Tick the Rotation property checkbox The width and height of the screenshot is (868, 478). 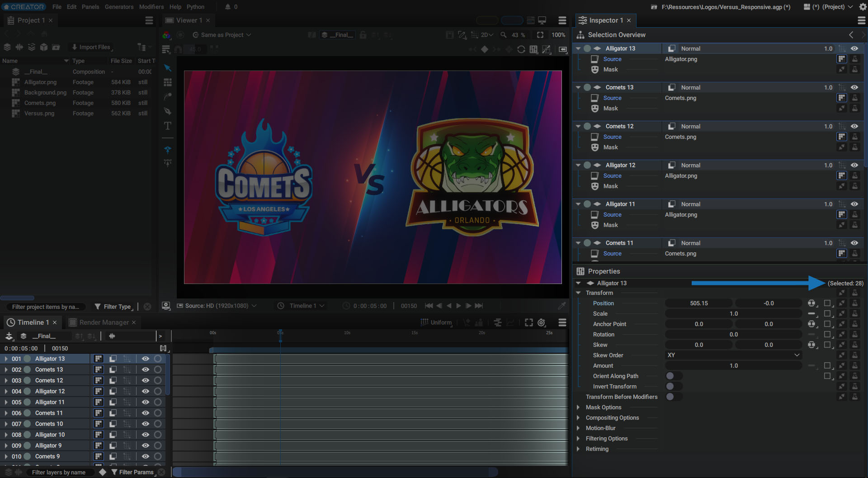coord(827,335)
